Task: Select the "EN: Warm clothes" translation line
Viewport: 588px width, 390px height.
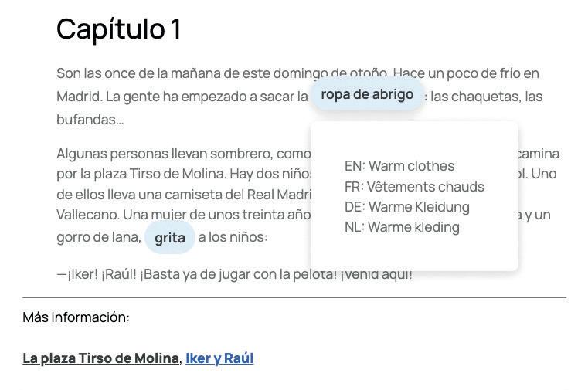Action: 399,166
